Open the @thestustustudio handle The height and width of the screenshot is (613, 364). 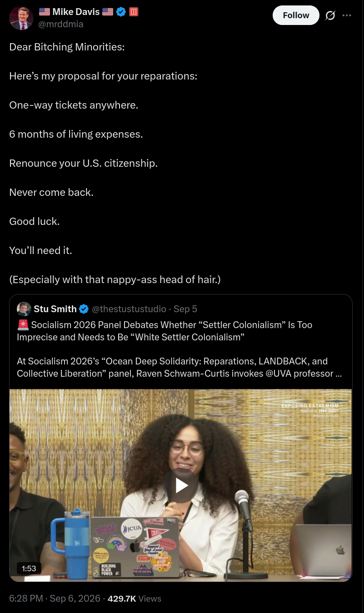pos(129,309)
